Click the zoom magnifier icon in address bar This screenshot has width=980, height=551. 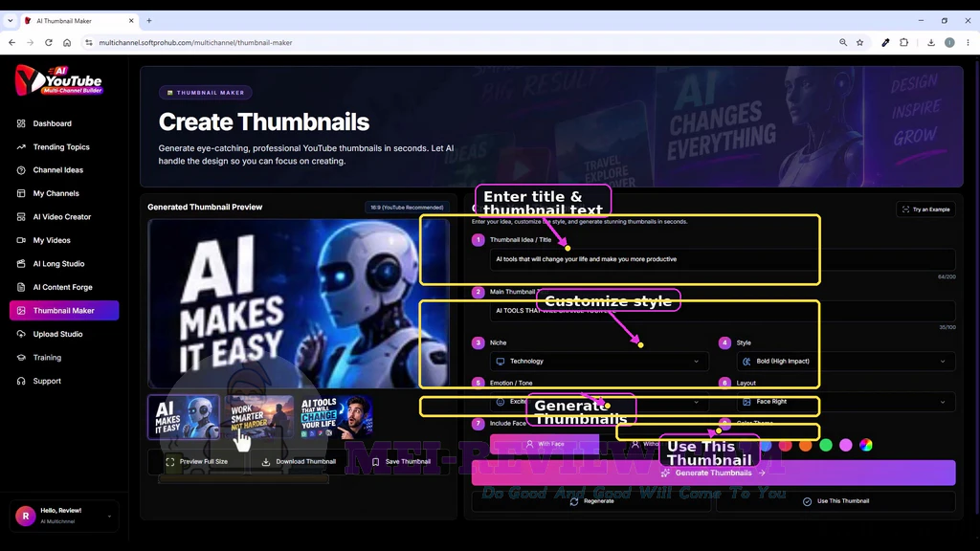tap(843, 42)
